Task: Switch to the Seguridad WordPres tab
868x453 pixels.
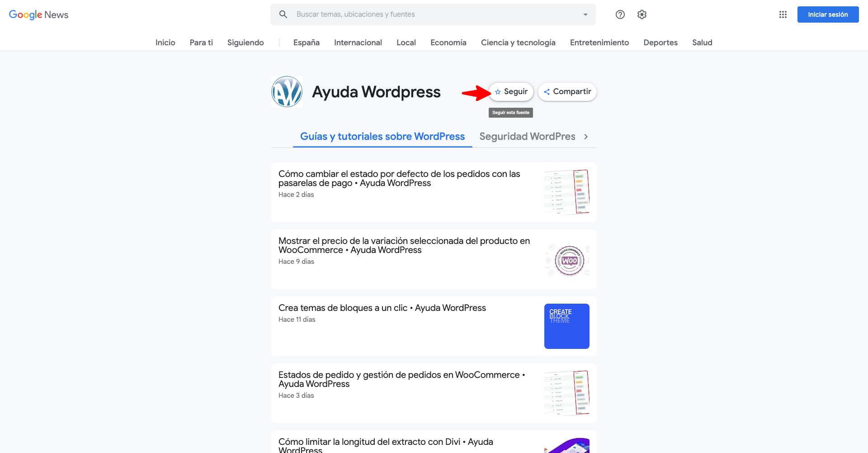Action: click(x=527, y=136)
